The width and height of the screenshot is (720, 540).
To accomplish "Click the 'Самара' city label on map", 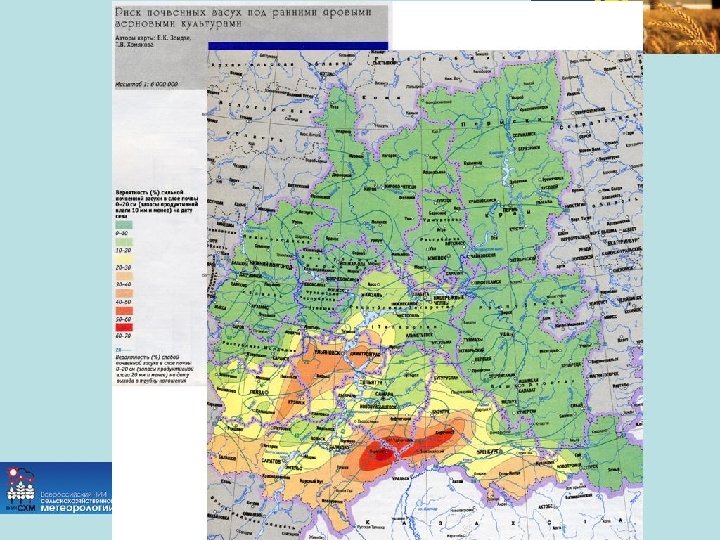I will pos(383,394).
